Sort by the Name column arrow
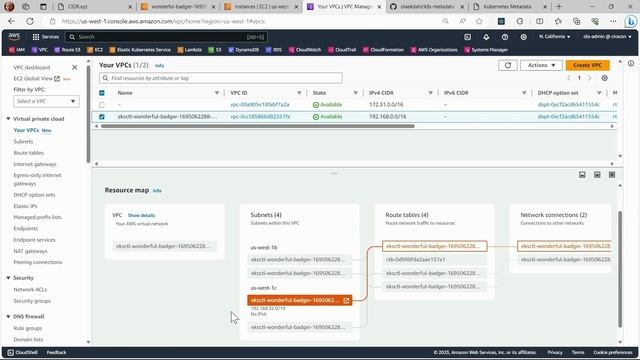The image size is (640, 360). [217, 93]
